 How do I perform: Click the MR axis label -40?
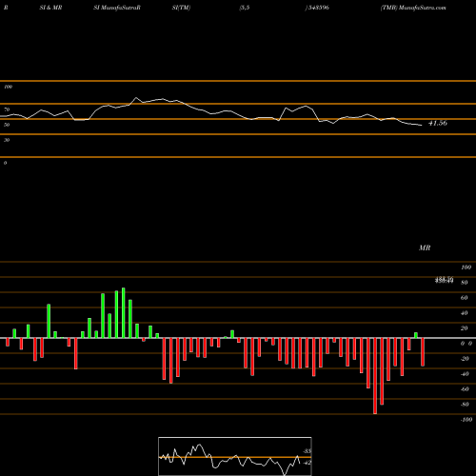coord(465,374)
